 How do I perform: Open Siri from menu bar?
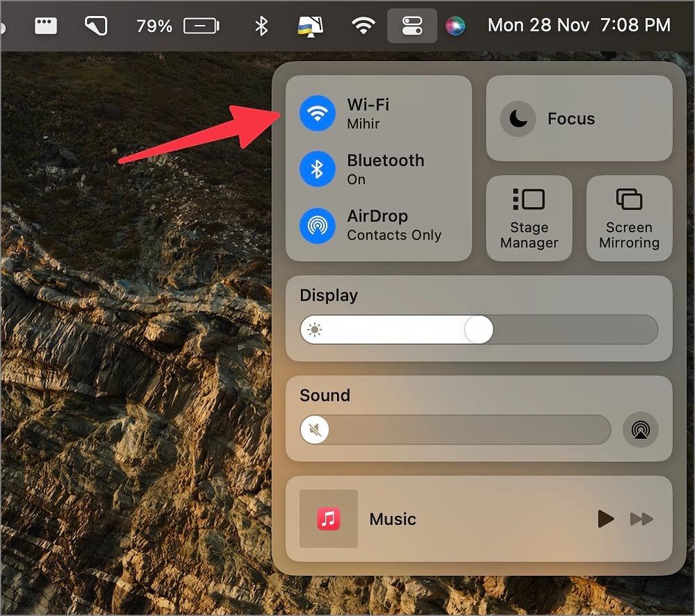tap(455, 25)
